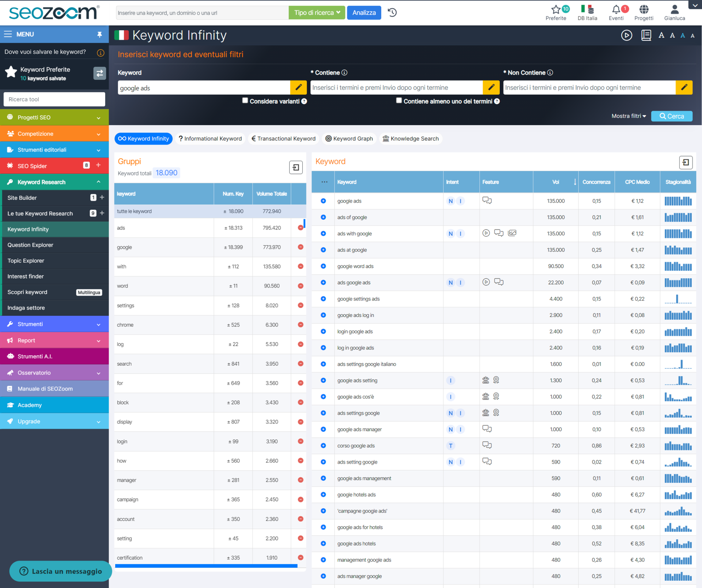Enable the Considera varianti checkbox

pyautogui.click(x=245, y=100)
